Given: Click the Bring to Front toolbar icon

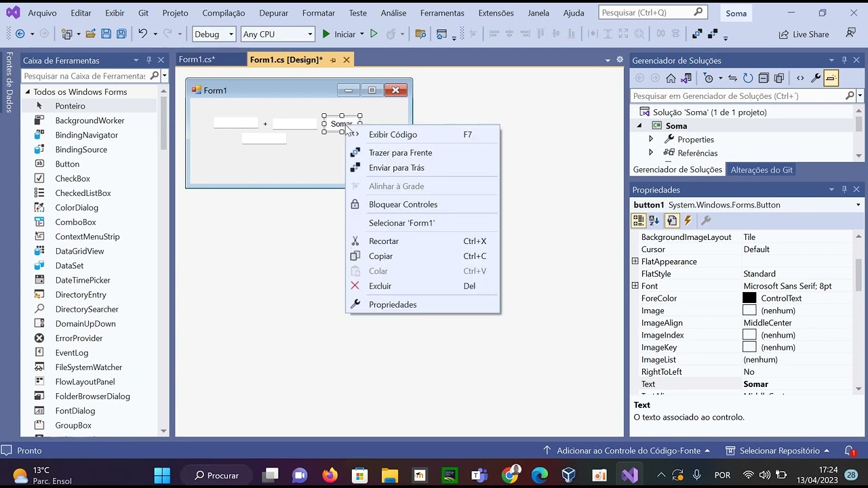Looking at the screenshot, I should pyautogui.click(x=697, y=34).
